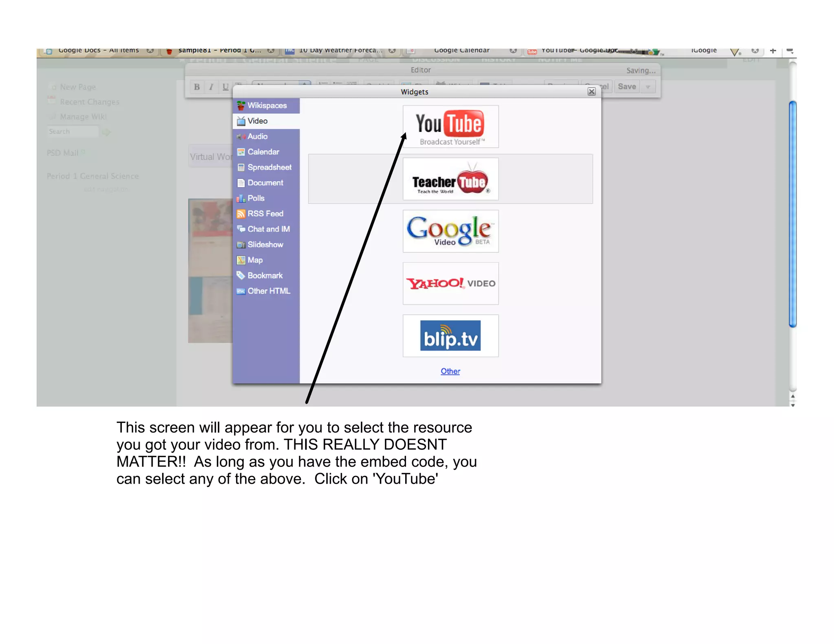Close the Google Calendar browser tab

(x=513, y=50)
